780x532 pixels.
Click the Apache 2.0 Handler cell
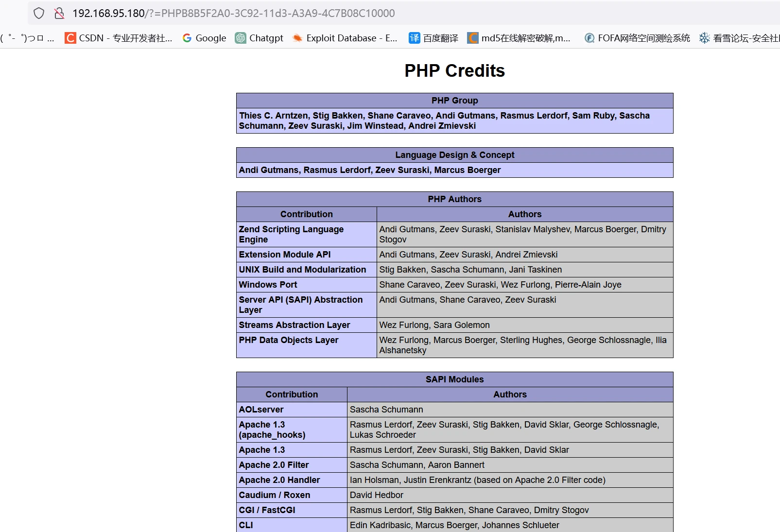coord(292,480)
